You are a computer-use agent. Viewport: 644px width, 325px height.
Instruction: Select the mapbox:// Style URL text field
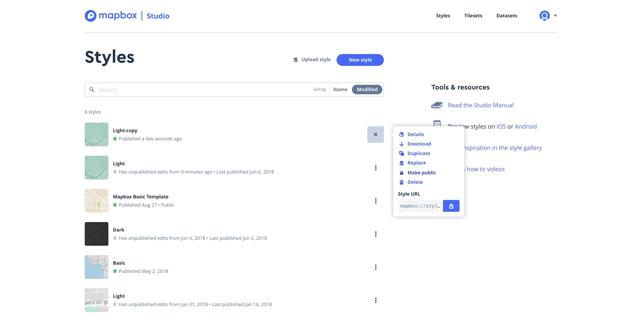tap(420, 206)
